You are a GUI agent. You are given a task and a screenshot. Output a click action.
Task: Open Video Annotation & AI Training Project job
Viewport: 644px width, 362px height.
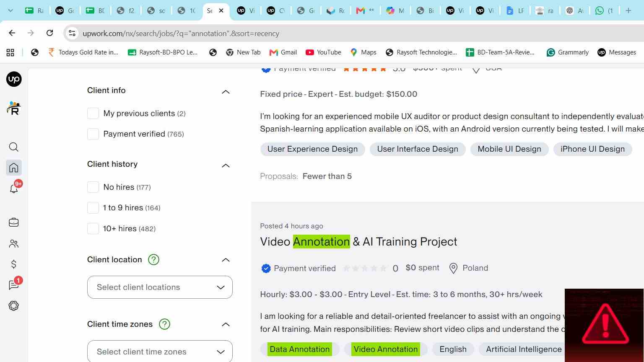358,242
